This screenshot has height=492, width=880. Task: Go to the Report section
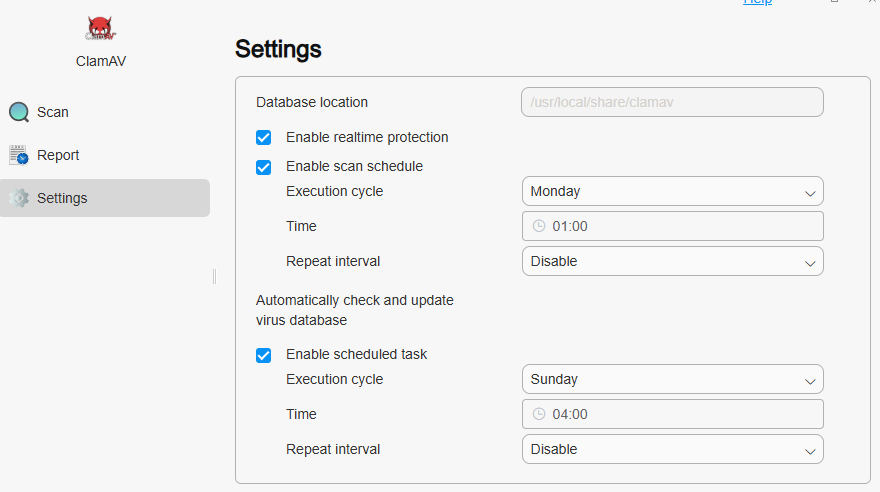click(x=58, y=155)
